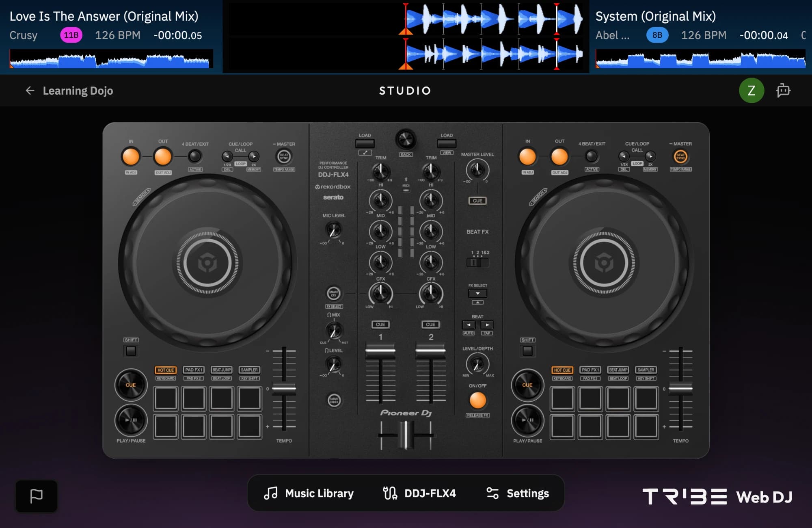Click left deck loop 2X arrow
Viewport: 812px width, 528px height.
[254, 156]
